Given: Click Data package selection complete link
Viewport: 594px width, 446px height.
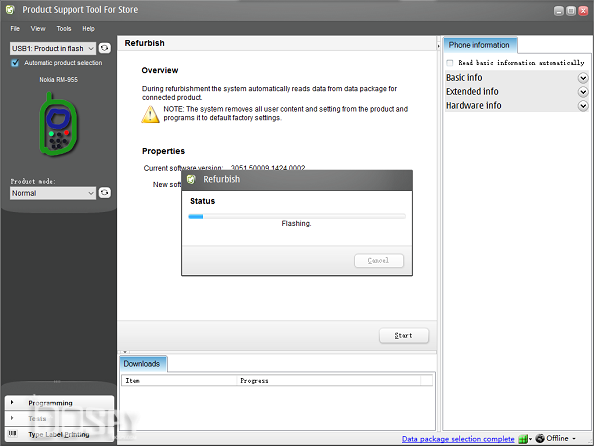Looking at the screenshot, I should coord(458,439).
